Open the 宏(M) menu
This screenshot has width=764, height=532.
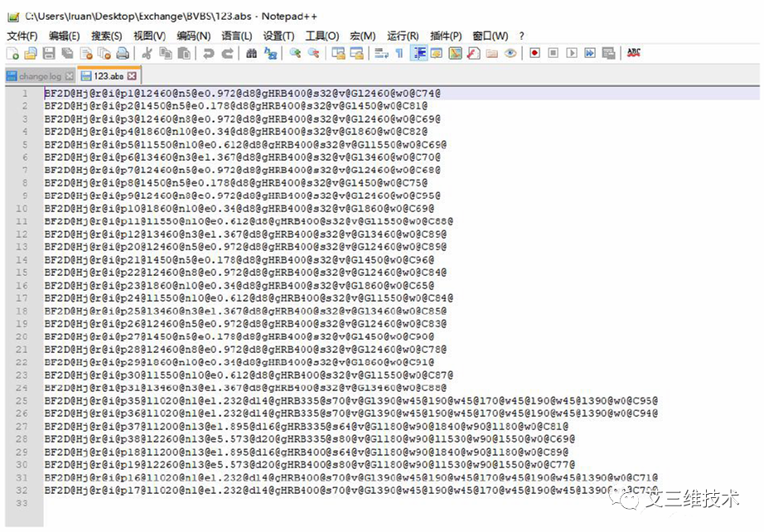point(363,36)
